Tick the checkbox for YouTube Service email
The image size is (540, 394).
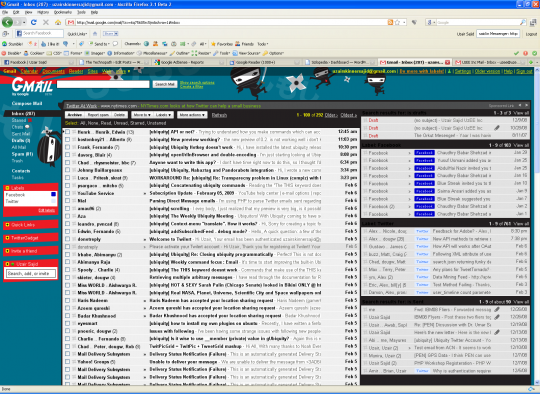[x=68, y=193]
